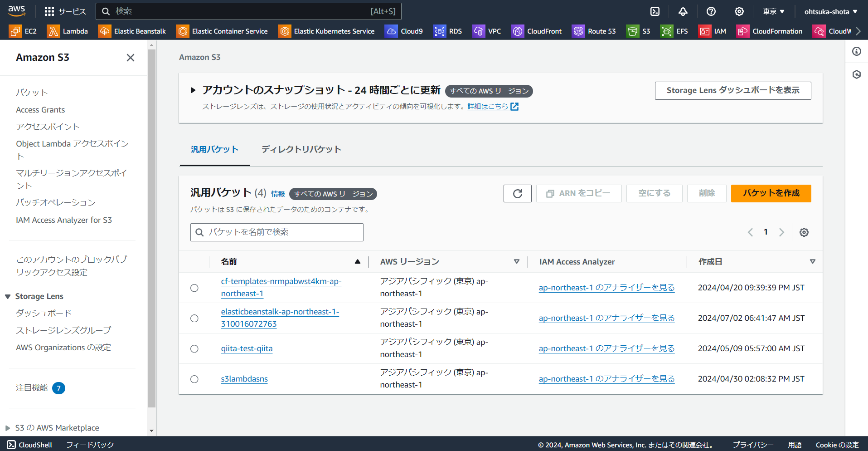
Task: Click Storage Lens ダッシュボードを表示 button
Action: coord(733,91)
